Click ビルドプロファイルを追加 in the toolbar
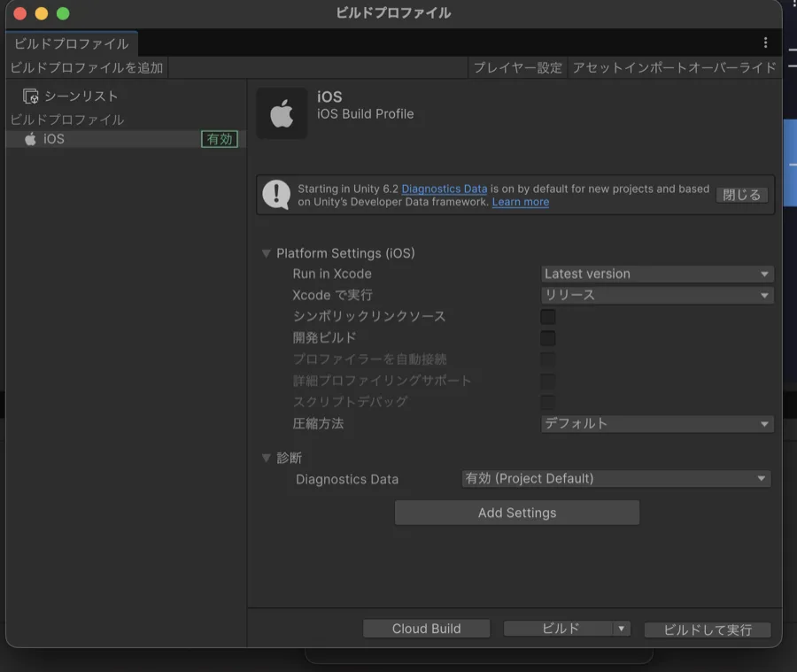This screenshot has height=672, width=797. 87,67
